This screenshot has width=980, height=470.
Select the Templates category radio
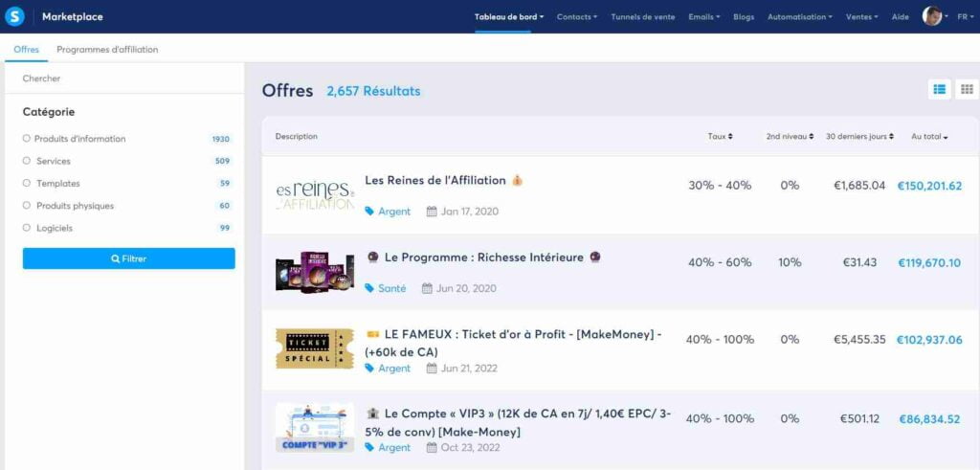click(x=26, y=183)
